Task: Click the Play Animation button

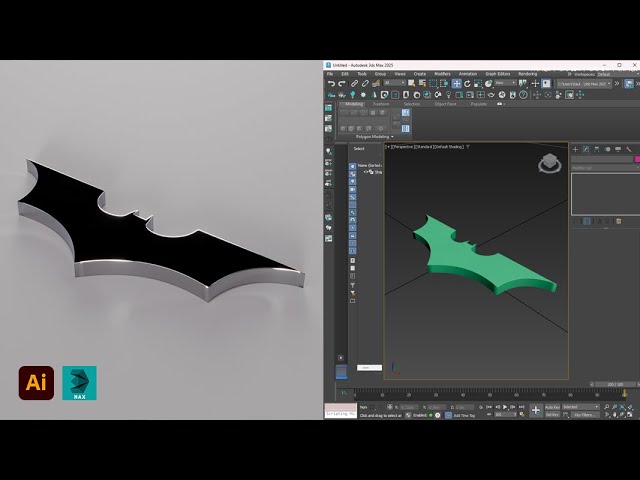Action: (x=505, y=407)
